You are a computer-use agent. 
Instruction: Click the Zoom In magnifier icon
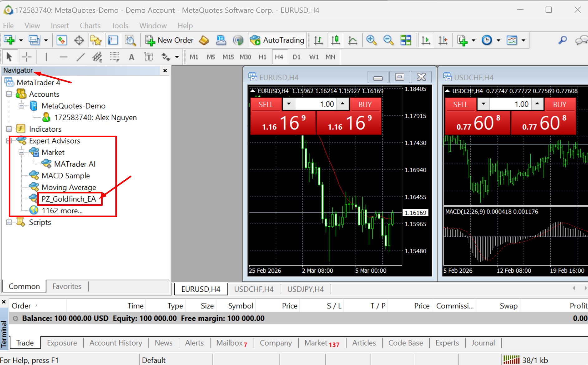371,40
